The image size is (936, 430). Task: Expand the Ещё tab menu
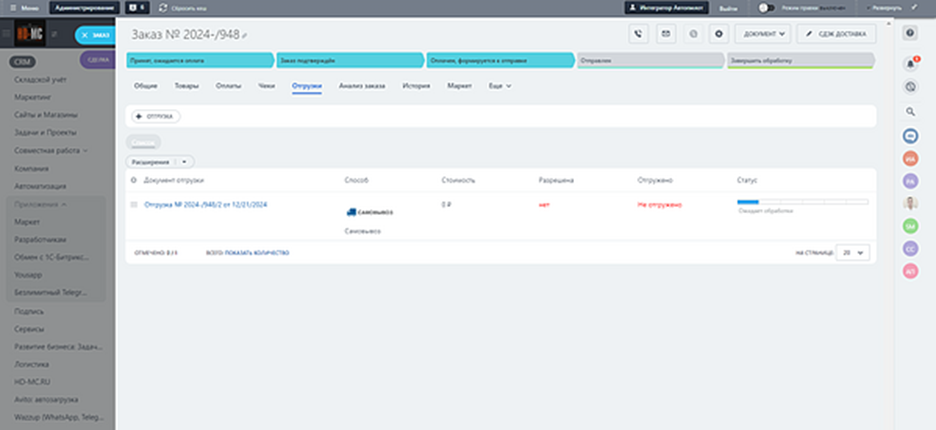[x=500, y=86]
